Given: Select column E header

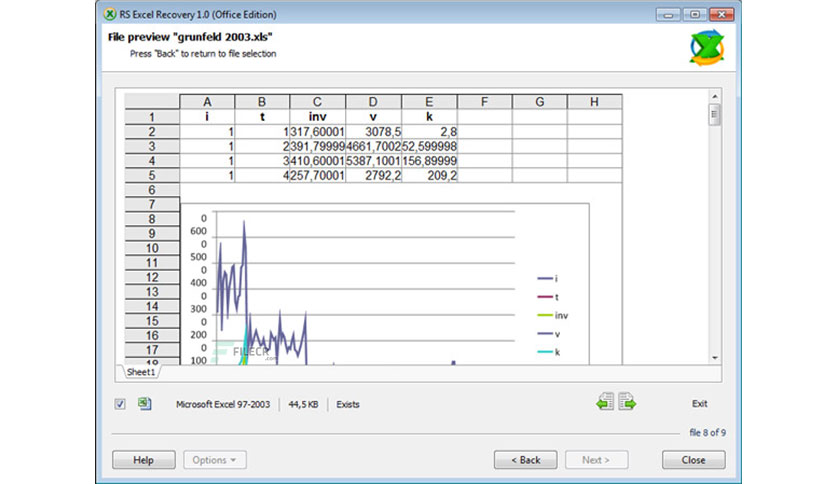Looking at the screenshot, I should click(429, 102).
